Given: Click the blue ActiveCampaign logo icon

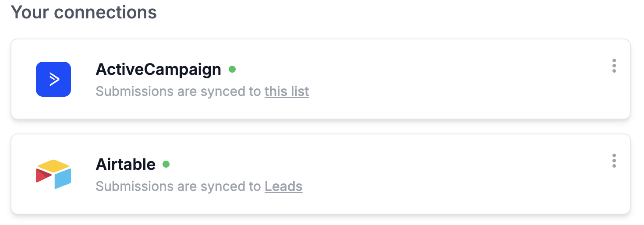Looking at the screenshot, I should [x=53, y=79].
